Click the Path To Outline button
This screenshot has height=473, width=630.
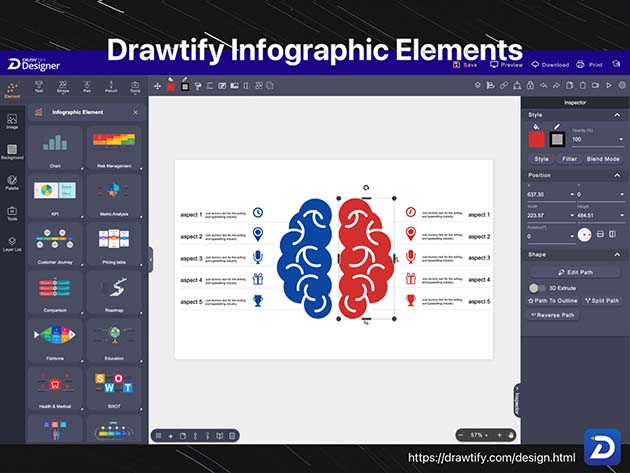552,301
